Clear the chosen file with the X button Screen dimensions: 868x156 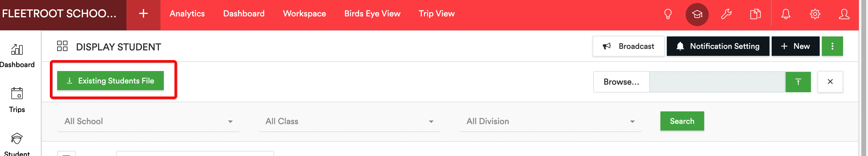830,82
